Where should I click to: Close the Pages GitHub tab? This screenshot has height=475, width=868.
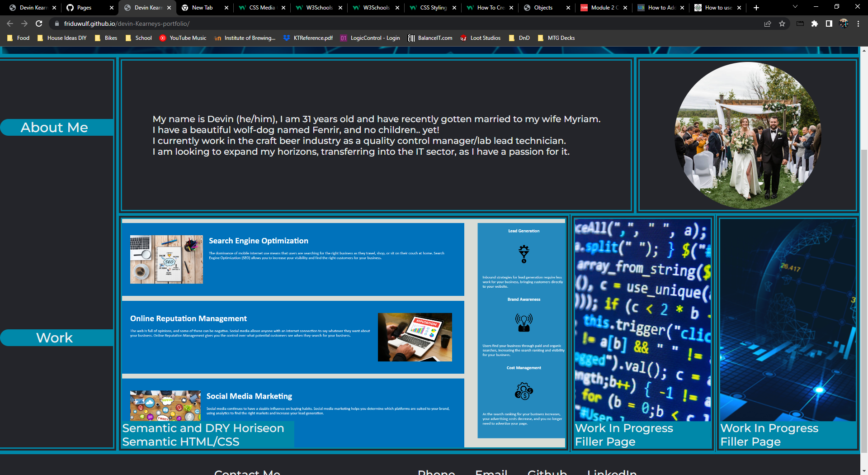click(112, 8)
